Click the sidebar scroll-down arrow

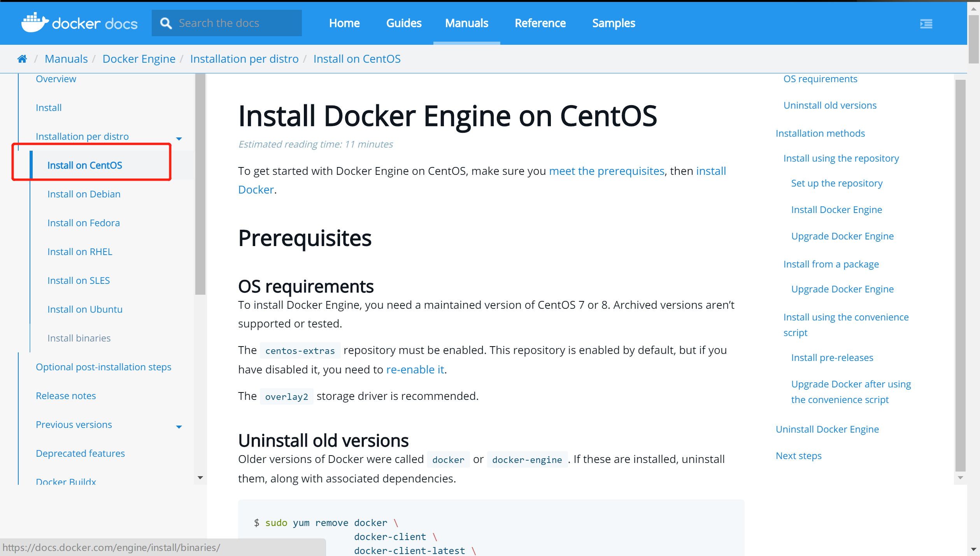click(x=200, y=477)
